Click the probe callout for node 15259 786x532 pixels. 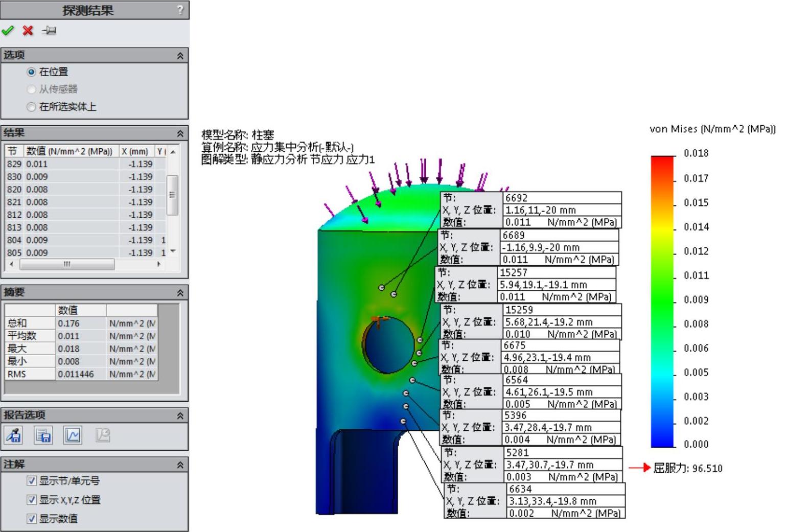531,322
